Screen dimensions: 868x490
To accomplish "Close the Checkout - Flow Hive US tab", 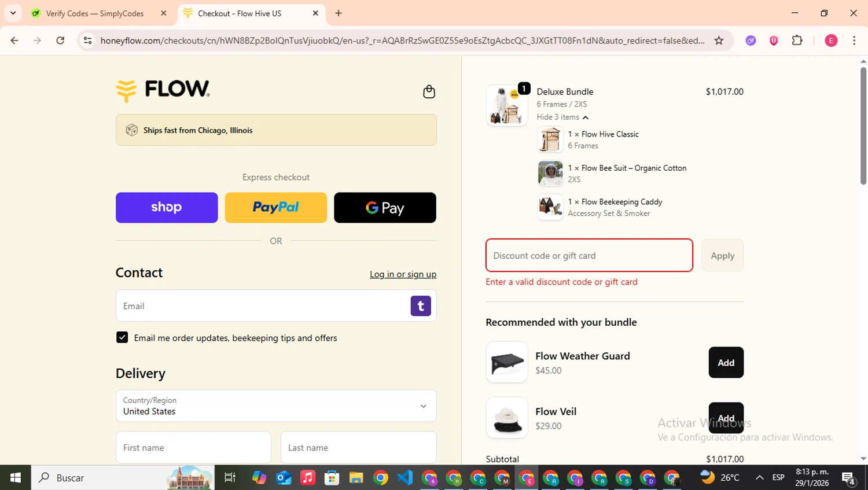I will 315,13.
